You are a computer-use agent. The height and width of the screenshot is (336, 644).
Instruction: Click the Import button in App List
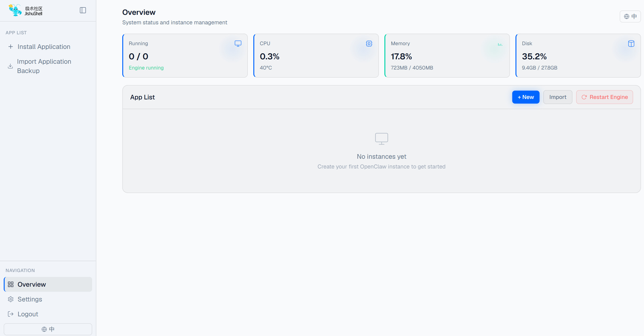coord(557,97)
